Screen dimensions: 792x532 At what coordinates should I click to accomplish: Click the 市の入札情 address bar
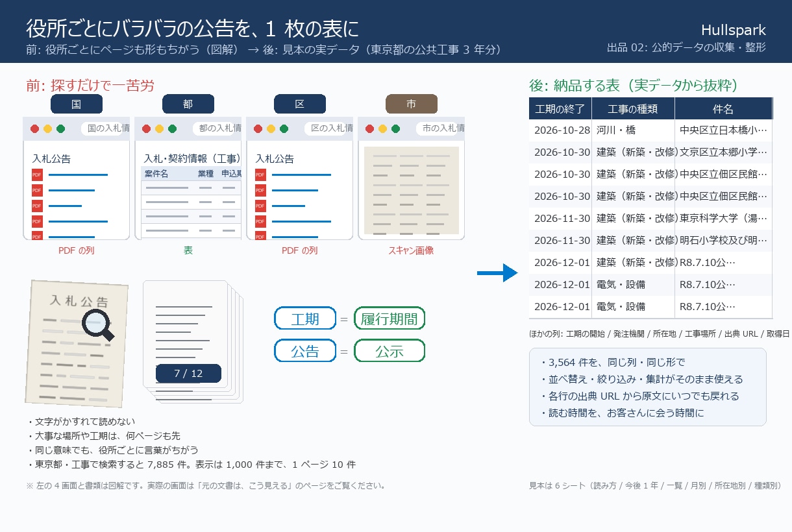coord(439,129)
